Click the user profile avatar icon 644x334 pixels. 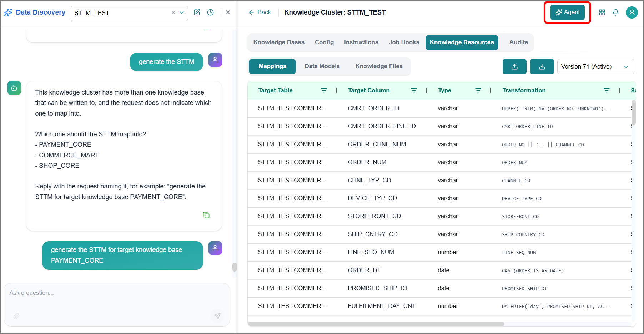pos(632,12)
